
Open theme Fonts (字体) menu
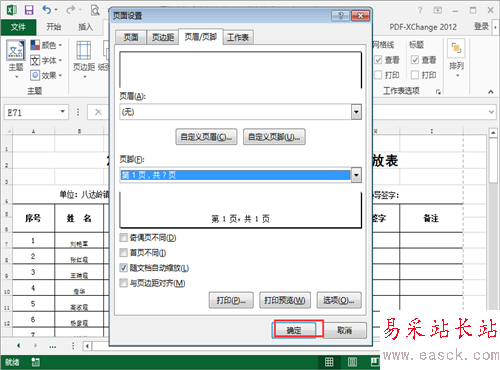click(46, 60)
